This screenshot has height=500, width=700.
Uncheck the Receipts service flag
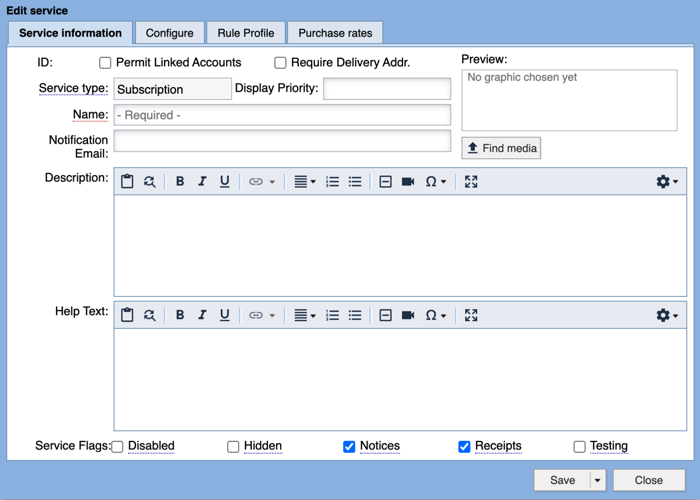coord(464,446)
